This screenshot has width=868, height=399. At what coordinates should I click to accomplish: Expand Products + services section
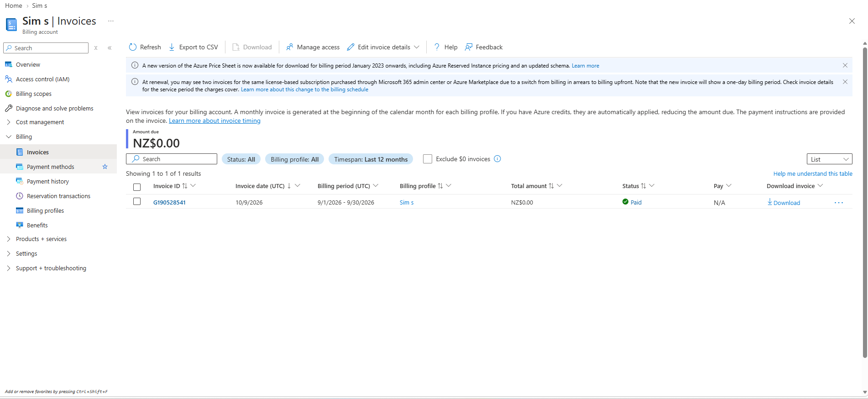(9, 239)
